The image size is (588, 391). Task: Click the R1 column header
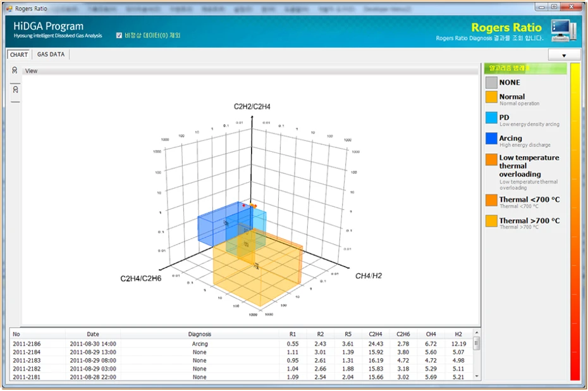[x=293, y=334]
